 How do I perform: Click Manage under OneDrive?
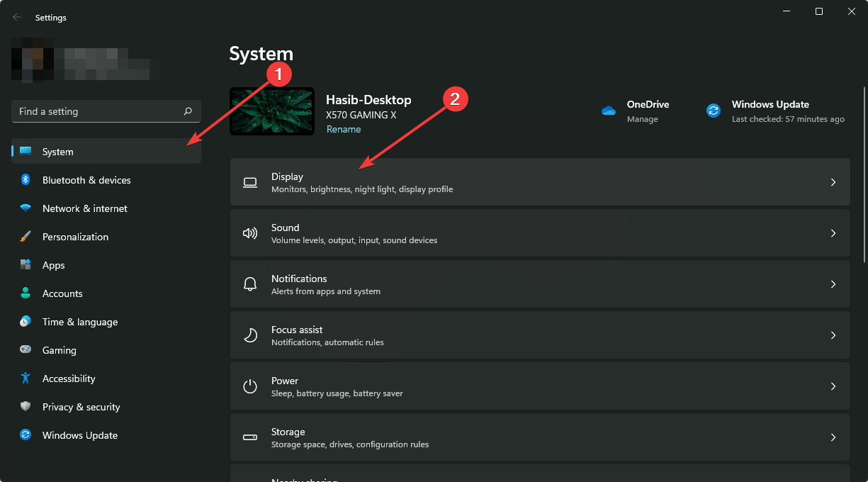(643, 119)
